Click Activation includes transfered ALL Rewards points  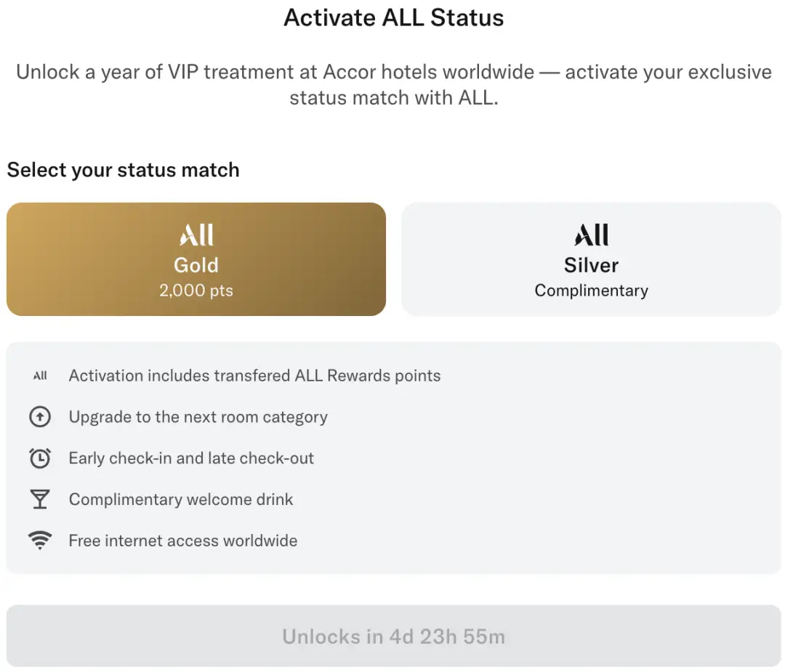coord(254,376)
